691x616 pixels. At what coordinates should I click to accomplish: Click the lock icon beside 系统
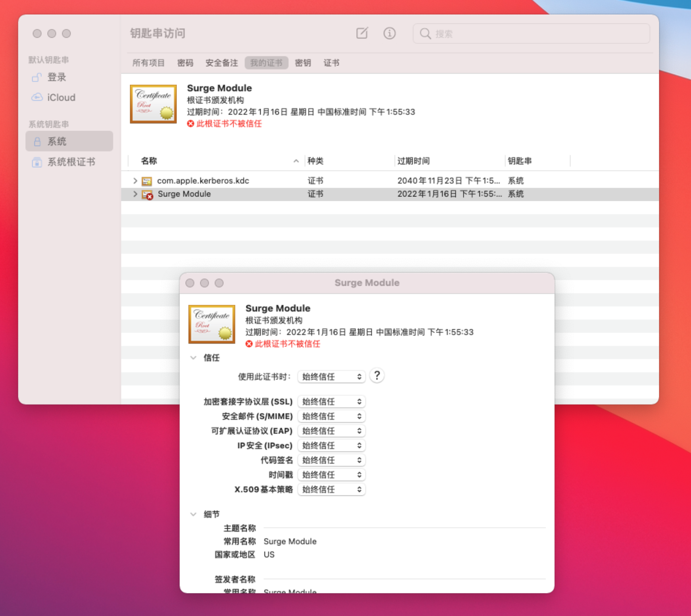tap(37, 142)
